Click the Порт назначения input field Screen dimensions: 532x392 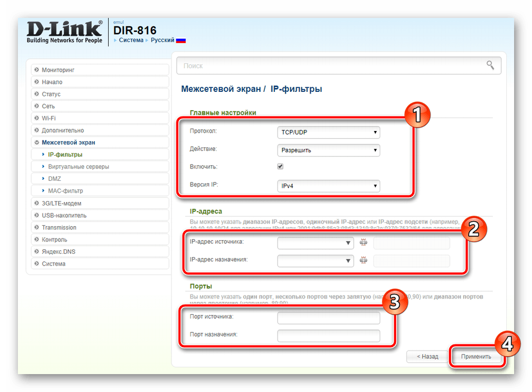coord(328,335)
